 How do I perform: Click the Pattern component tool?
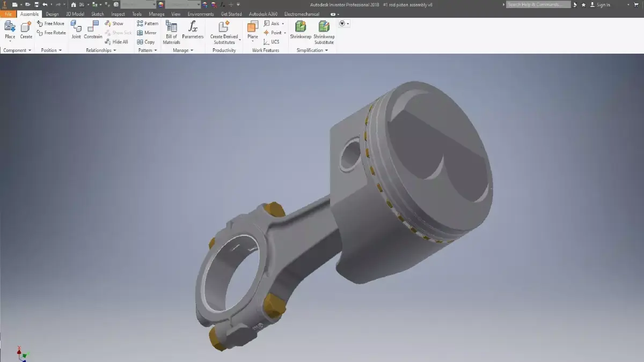[x=148, y=24]
